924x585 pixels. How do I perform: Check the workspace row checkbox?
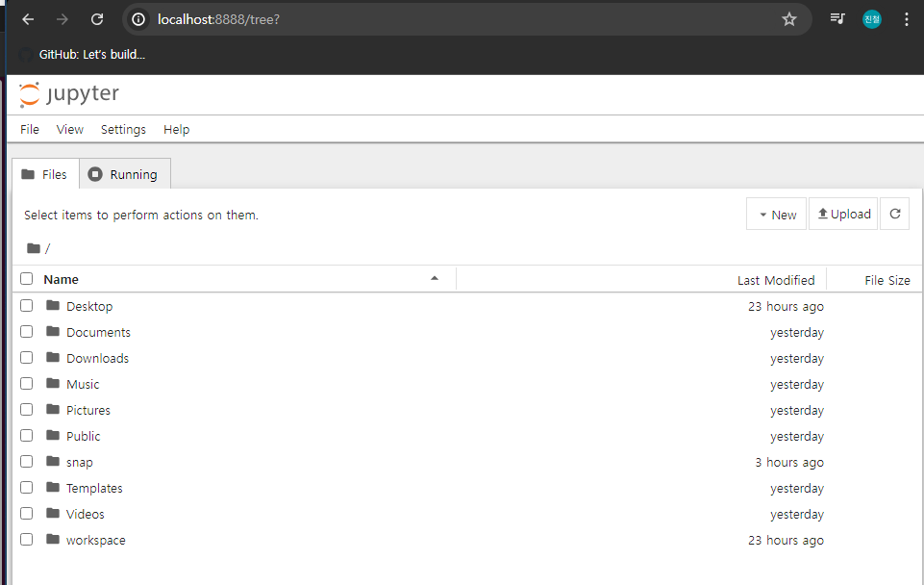[x=27, y=539]
